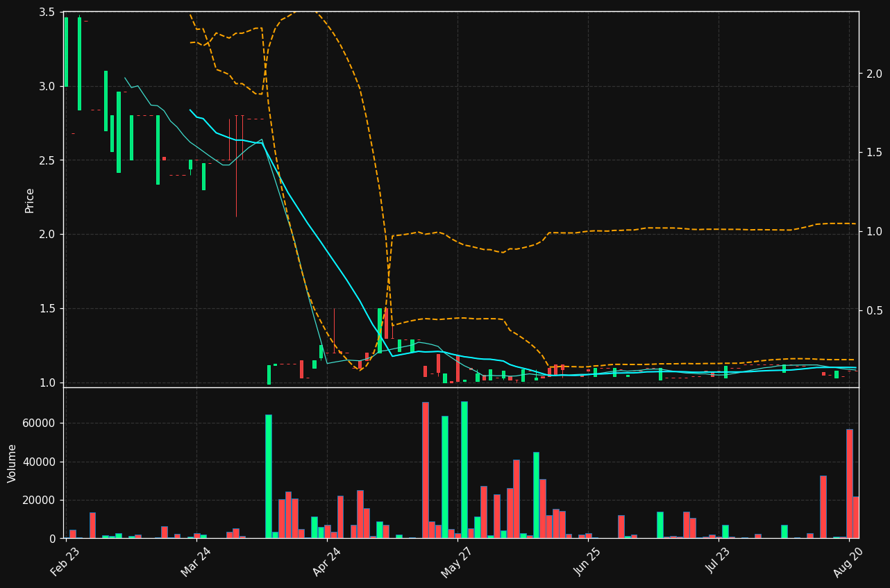Screen dimensions: 890x588
Task: Click the 1.0 right axis tick label
Action: [x=874, y=231]
